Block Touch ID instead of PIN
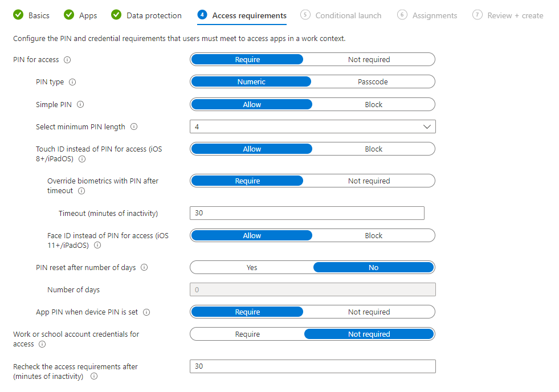Image resolution: width=559 pixels, height=392 pixels. 373,149
